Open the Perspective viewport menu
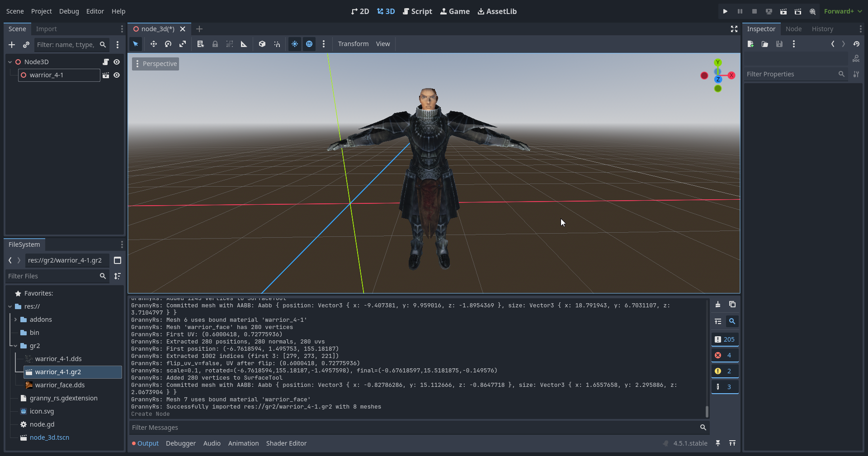The height and width of the screenshot is (456, 868). click(x=156, y=64)
